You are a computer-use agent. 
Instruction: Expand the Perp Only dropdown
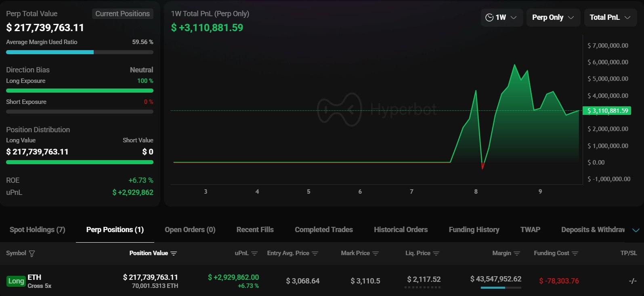pyautogui.click(x=553, y=17)
